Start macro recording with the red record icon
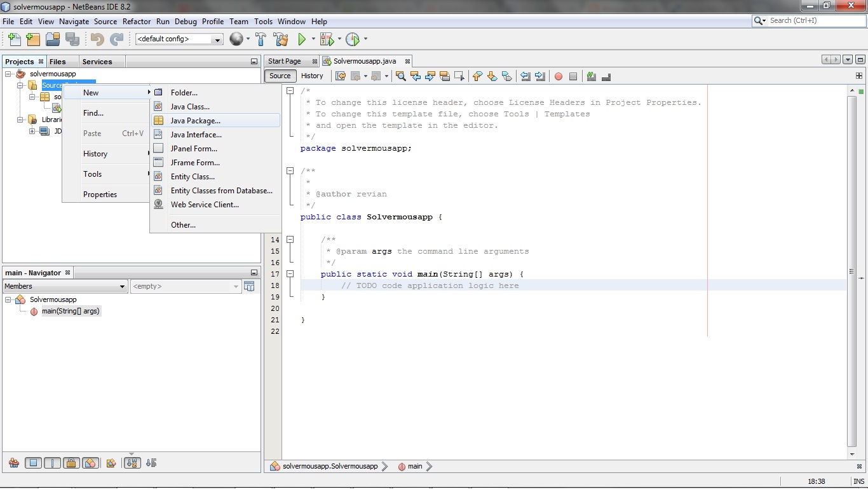This screenshot has width=868, height=501. click(559, 76)
